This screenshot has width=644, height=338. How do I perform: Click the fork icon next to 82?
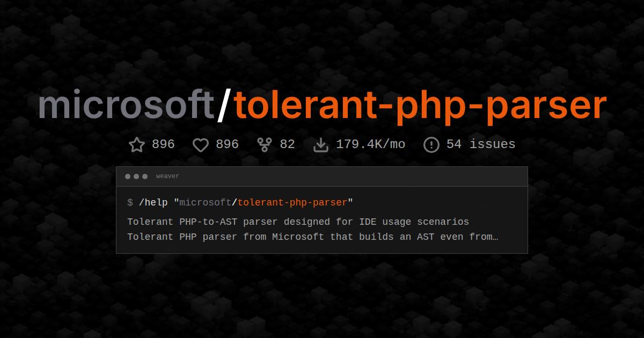coord(264,144)
